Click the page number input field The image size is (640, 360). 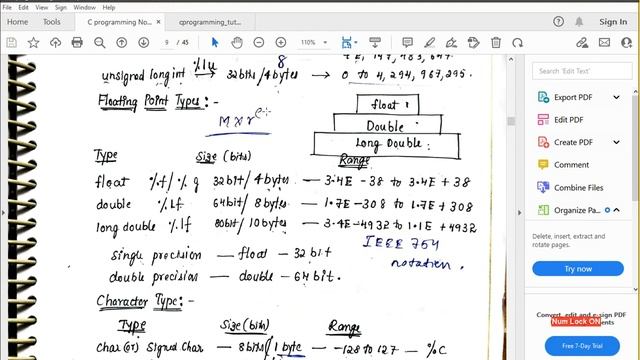pos(167,42)
